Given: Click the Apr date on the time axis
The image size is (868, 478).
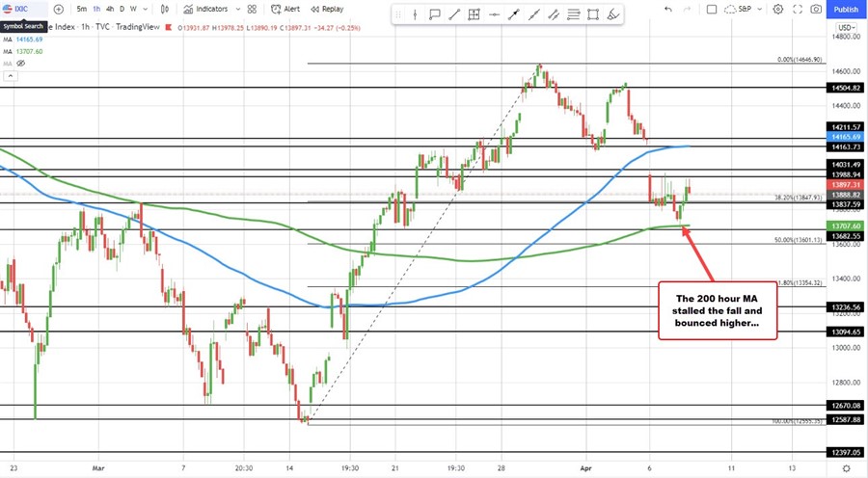Looking at the screenshot, I should 586,468.
